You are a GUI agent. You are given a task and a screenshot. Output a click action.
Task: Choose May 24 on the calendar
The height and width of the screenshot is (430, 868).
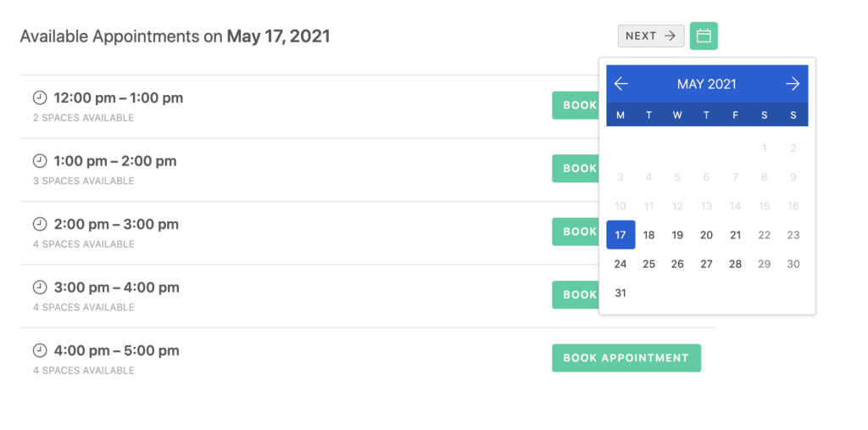tap(620, 265)
